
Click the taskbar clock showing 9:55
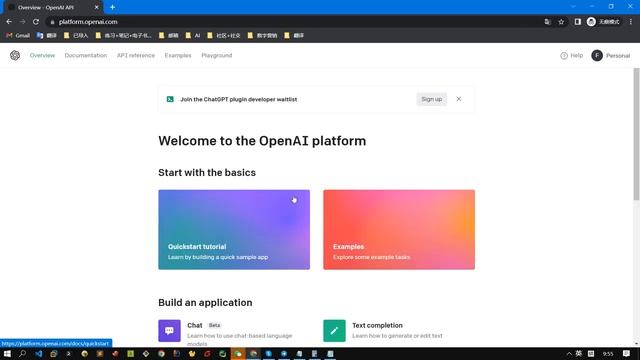click(x=608, y=353)
